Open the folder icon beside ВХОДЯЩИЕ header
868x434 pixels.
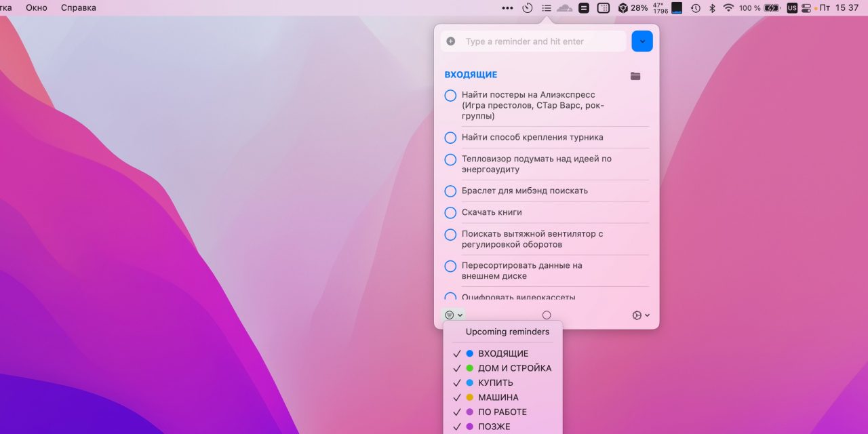pyautogui.click(x=635, y=75)
